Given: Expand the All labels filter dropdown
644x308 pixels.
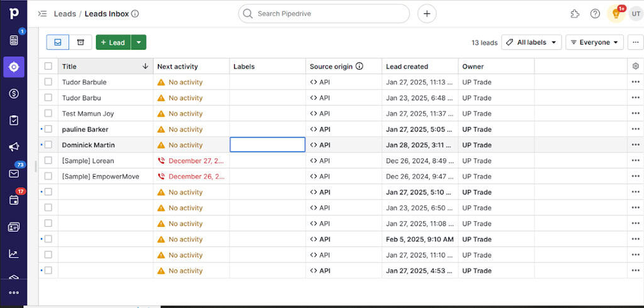Looking at the screenshot, I should pyautogui.click(x=532, y=42).
